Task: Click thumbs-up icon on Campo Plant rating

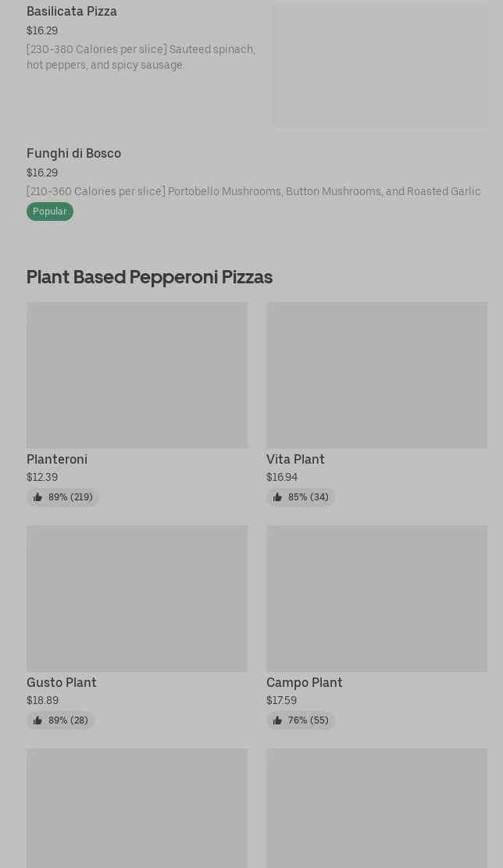Action: pyautogui.click(x=277, y=720)
